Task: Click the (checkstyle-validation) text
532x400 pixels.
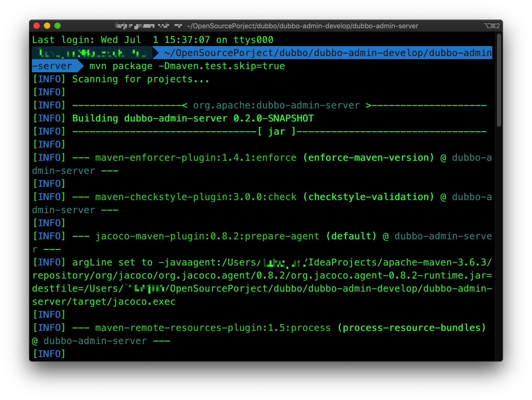Action: [368, 197]
